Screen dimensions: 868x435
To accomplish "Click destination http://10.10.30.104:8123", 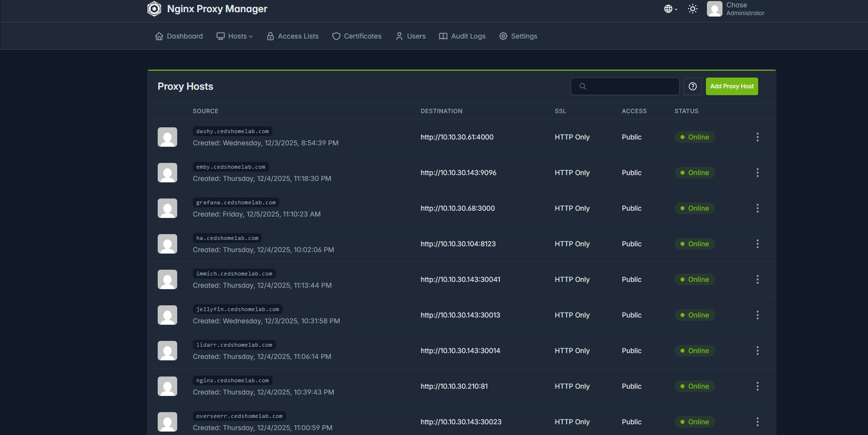I will 458,244.
